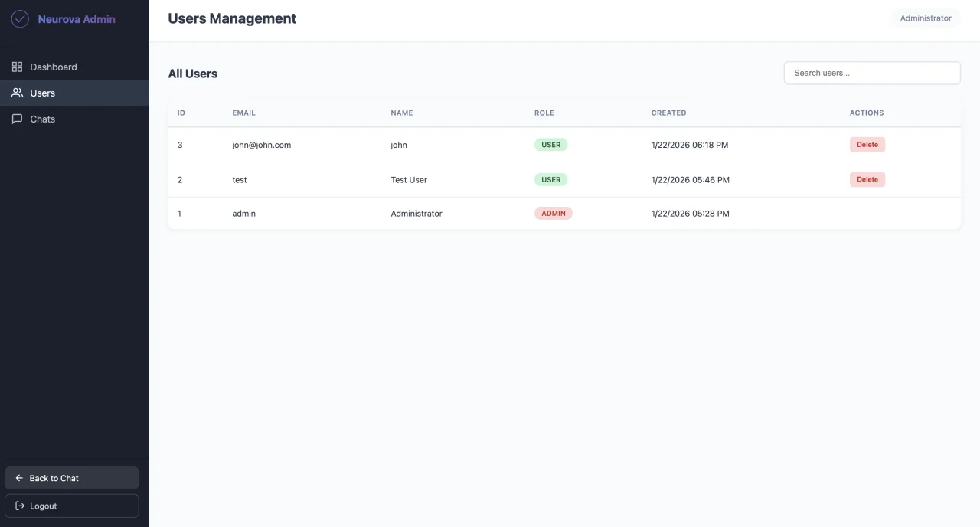Click the All Users heading
The height and width of the screenshot is (527, 980).
click(193, 74)
